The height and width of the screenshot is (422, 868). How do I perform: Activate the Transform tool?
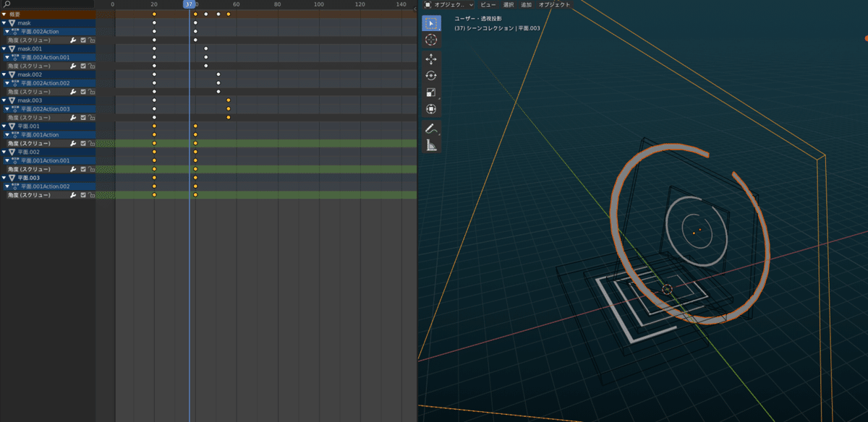click(431, 109)
